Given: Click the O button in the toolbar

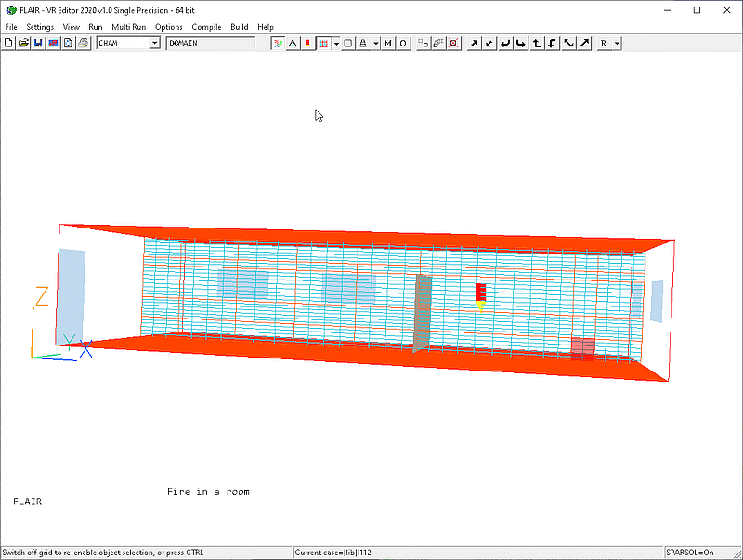Looking at the screenshot, I should point(402,43).
